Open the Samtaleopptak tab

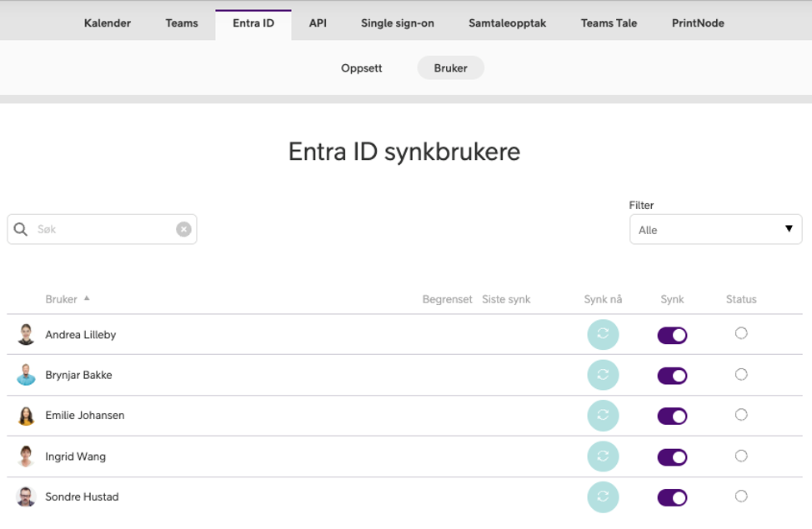tap(507, 23)
